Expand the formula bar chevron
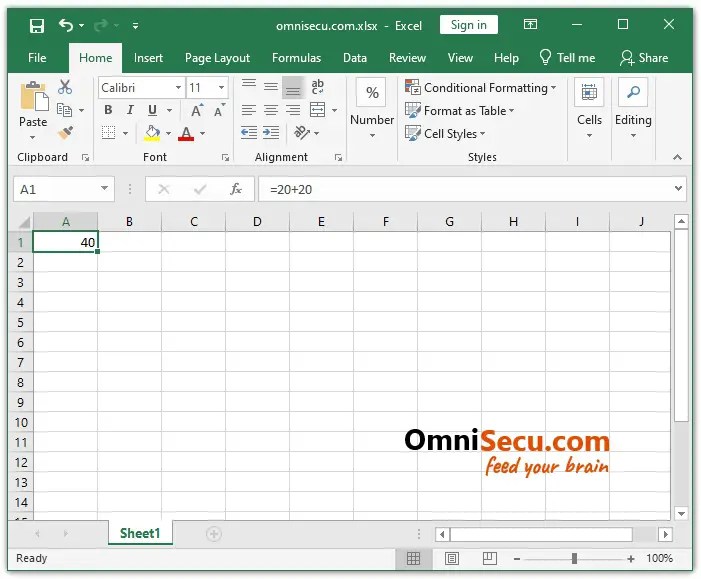The height and width of the screenshot is (579, 701). click(678, 189)
